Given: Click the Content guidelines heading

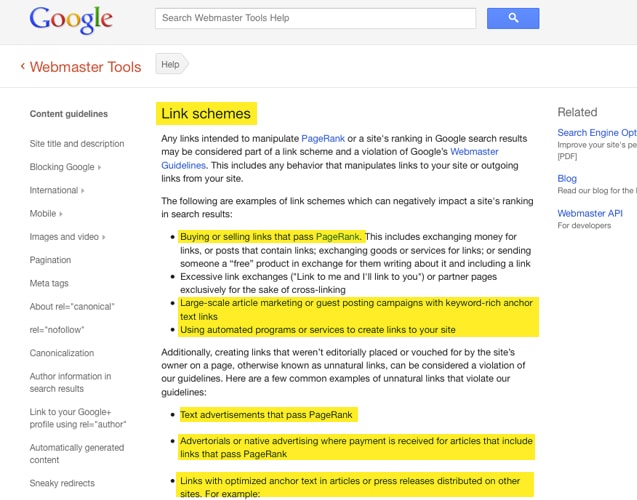Looking at the screenshot, I should [69, 114].
